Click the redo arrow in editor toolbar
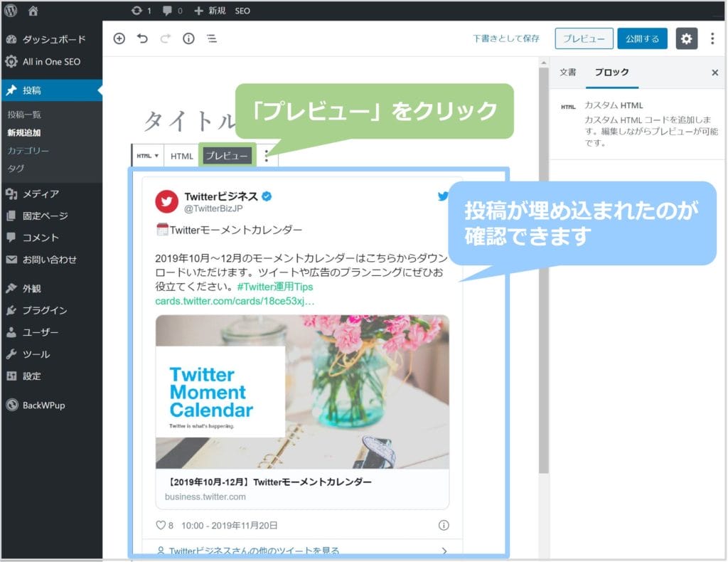Viewport: 728px width, 562px height. click(x=165, y=38)
